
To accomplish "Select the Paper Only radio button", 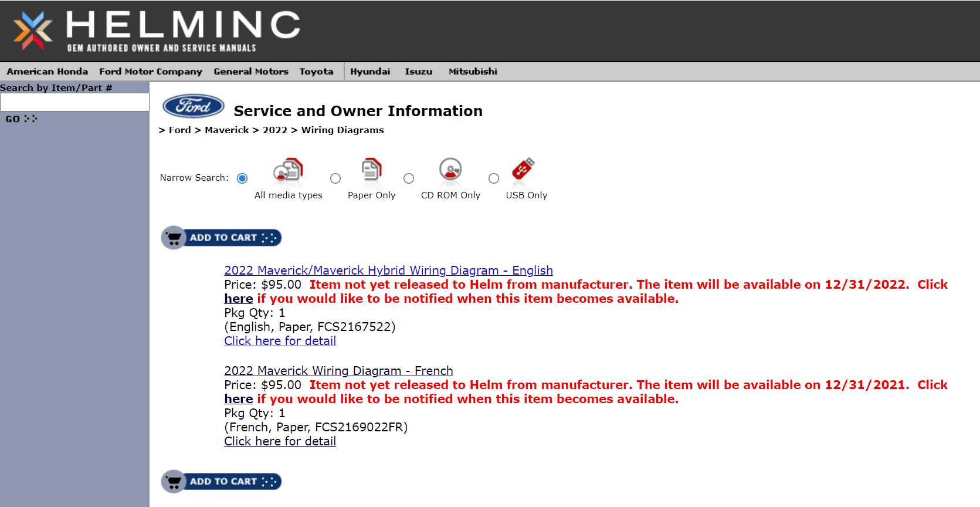I will [x=335, y=178].
